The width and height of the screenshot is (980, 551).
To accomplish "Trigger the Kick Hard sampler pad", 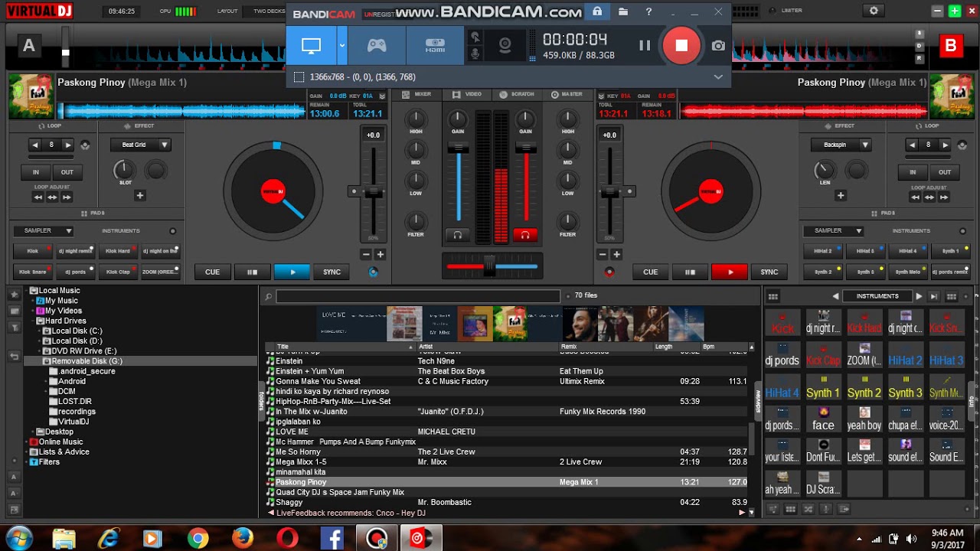I will point(864,322).
